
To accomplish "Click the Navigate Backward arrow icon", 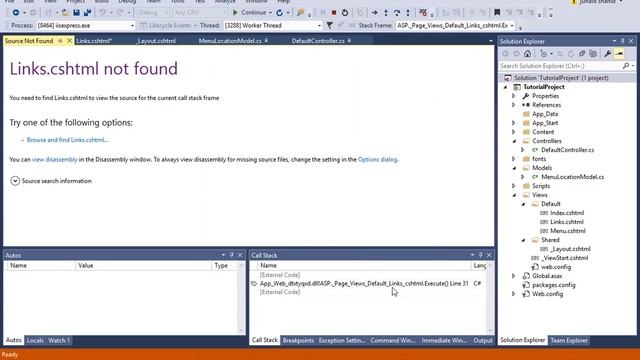I will pos(16,13).
